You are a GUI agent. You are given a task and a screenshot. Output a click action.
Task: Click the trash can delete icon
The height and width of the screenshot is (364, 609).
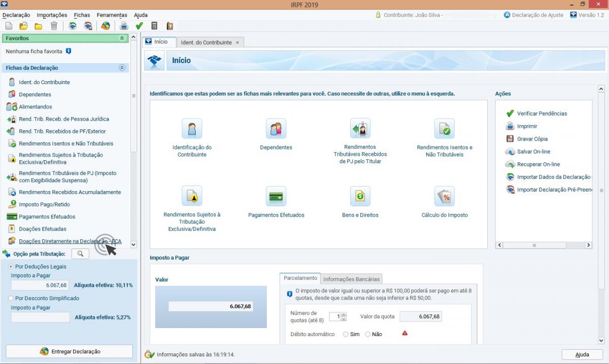click(54, 26)
